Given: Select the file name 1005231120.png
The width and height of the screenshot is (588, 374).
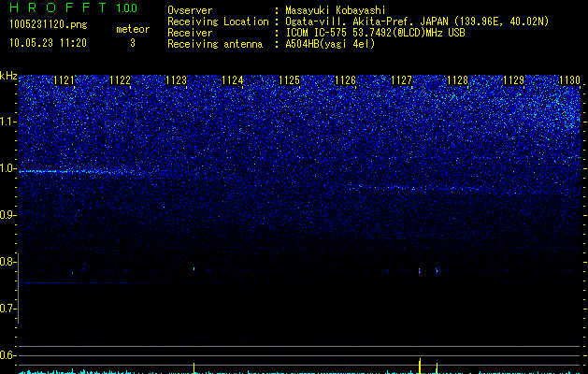Looking at the screenshot, I should pyautogui.click(x=49, y=24).
